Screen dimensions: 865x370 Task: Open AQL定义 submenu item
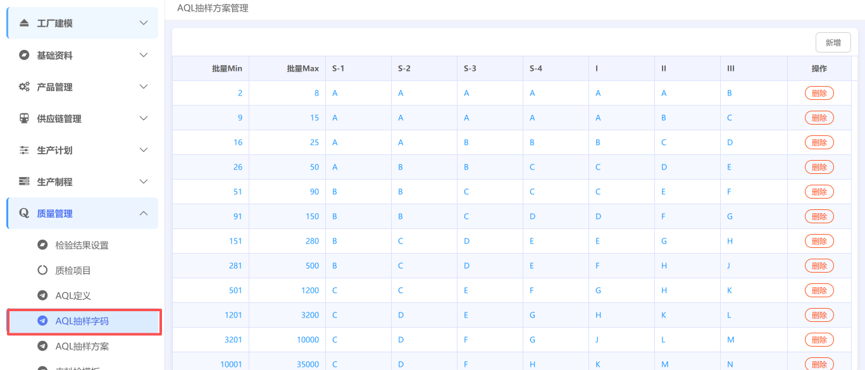(x=83, y=296)
